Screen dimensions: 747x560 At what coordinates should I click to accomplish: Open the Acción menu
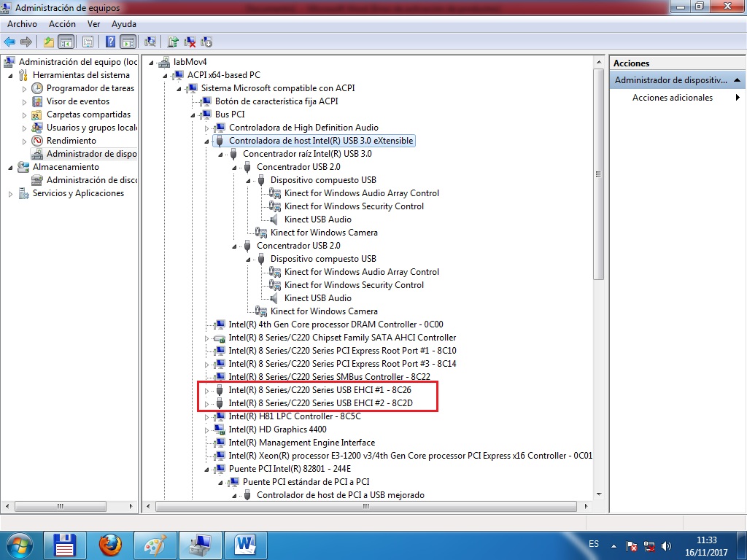62,24
